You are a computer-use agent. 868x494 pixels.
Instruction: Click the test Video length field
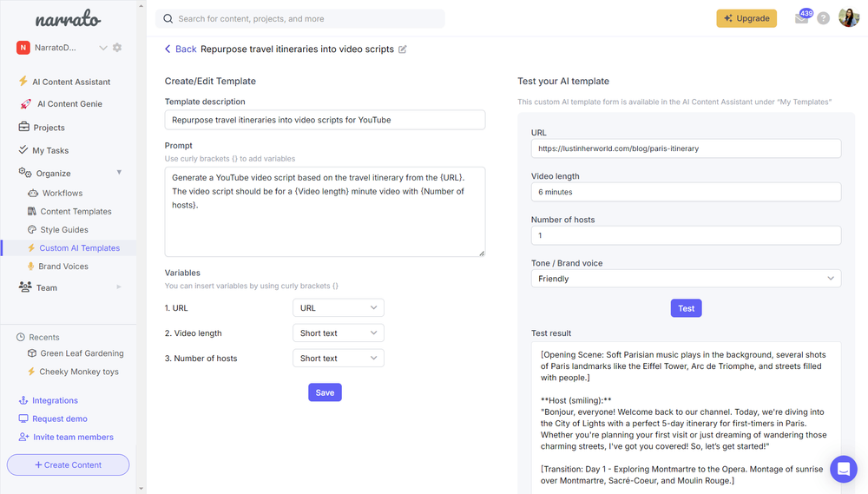click(686, 192)
